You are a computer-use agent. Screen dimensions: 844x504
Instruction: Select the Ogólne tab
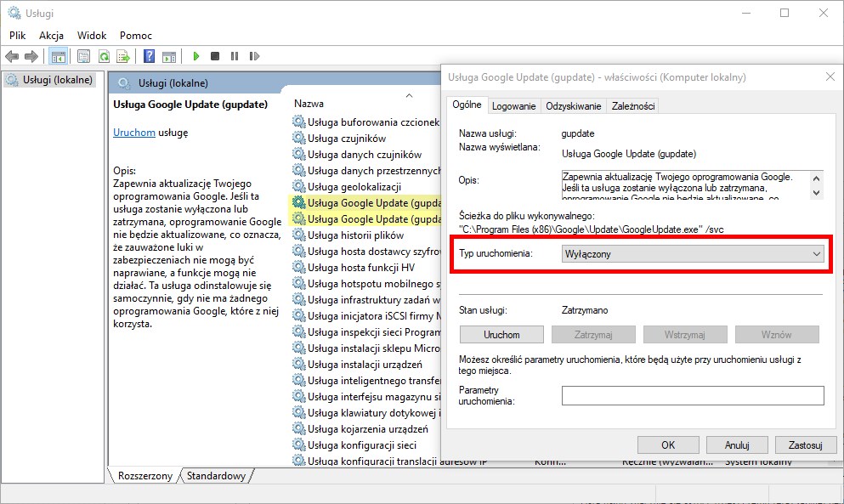coord(467,105)
